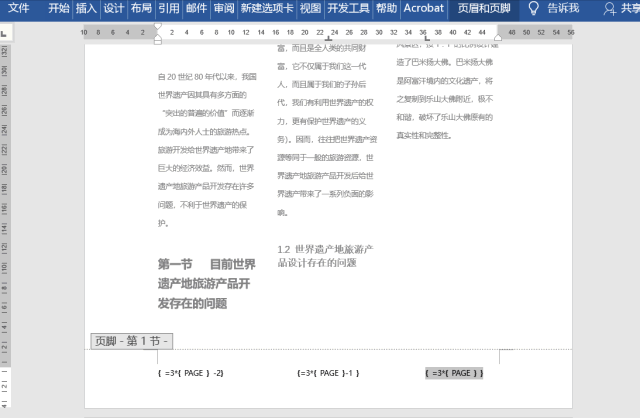640x418 pixels.
Task: Click the field code {=3*{ PAGE }-1 }
Action: coord(328,373)
